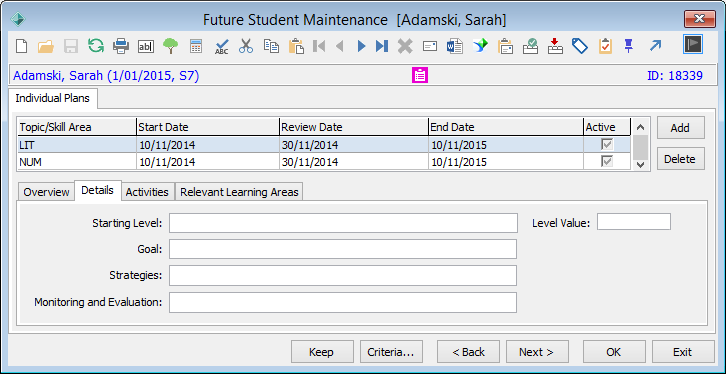This screenshot has height=374, width=726.
Task: Switch to the Details tab
Action: pos(98,190)
